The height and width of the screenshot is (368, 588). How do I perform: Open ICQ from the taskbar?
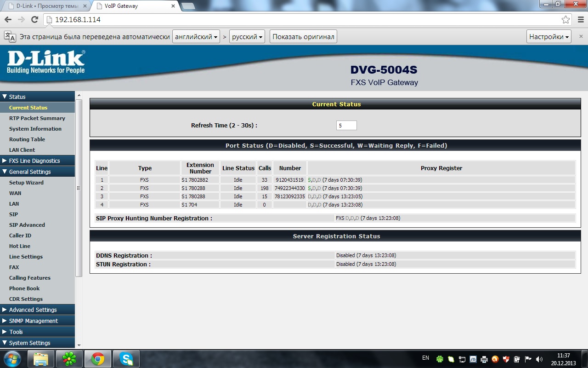point(69,359)
